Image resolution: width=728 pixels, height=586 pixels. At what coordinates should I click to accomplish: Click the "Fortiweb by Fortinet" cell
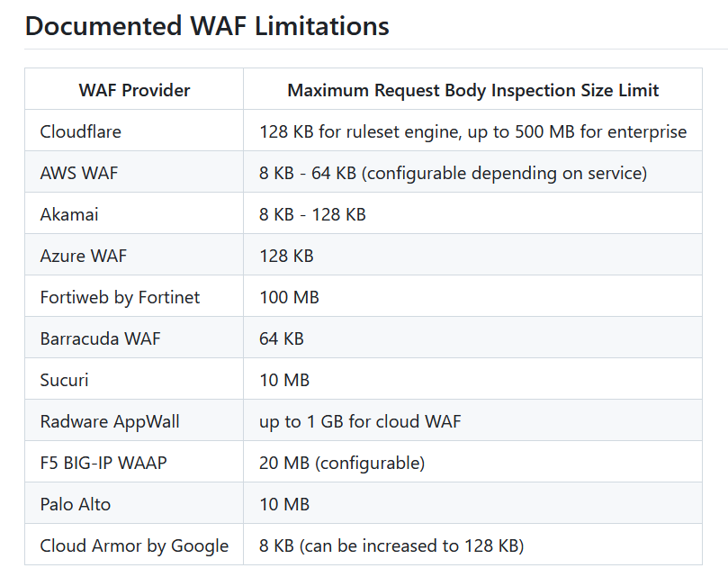[120, 297]
